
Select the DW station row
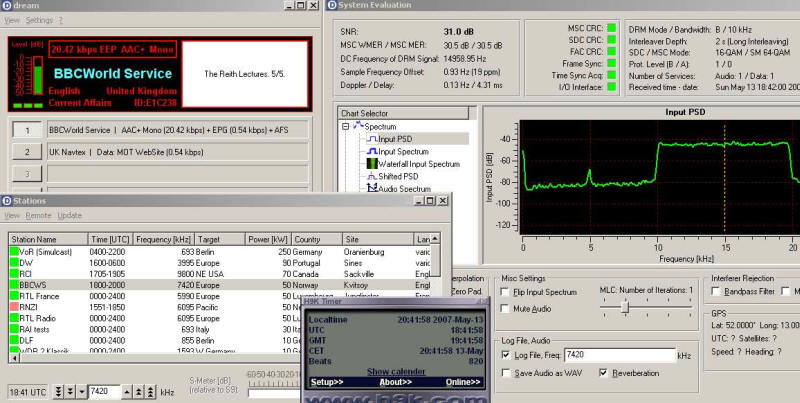[x=220, y=263]
